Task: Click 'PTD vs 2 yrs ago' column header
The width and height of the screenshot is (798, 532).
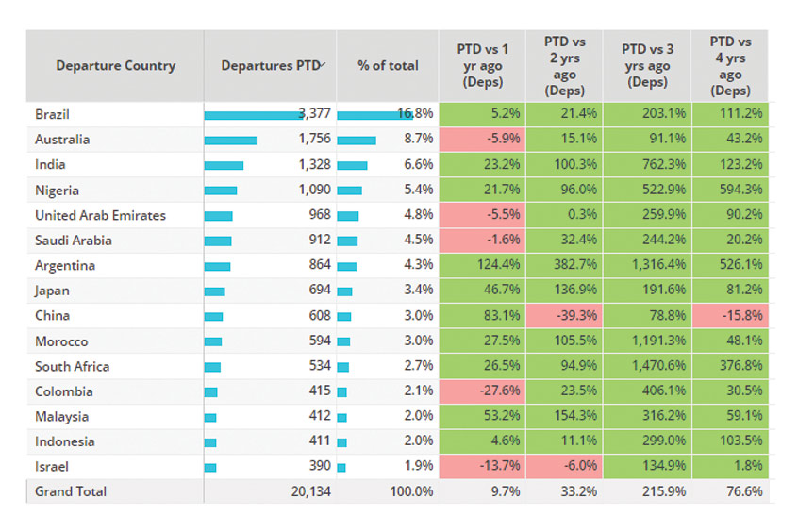Action: 564,66
